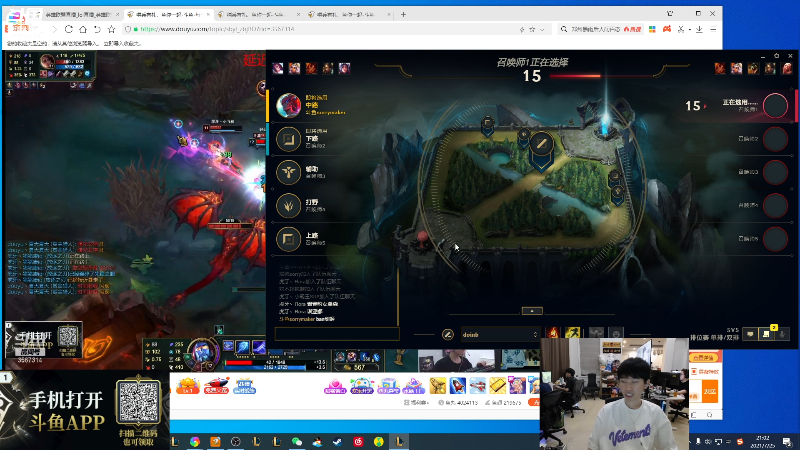Click the second enemy summoner pick circle

click(x=775, y=139)
